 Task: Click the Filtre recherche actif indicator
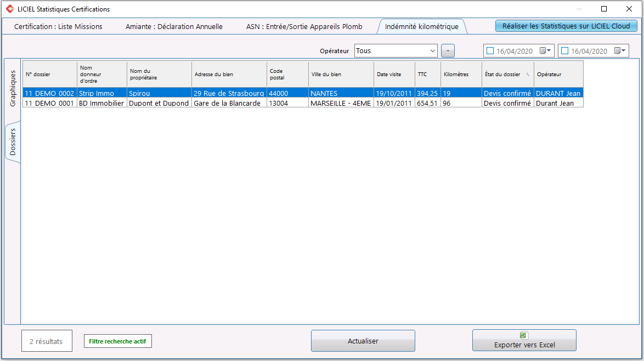pos(118,341)
